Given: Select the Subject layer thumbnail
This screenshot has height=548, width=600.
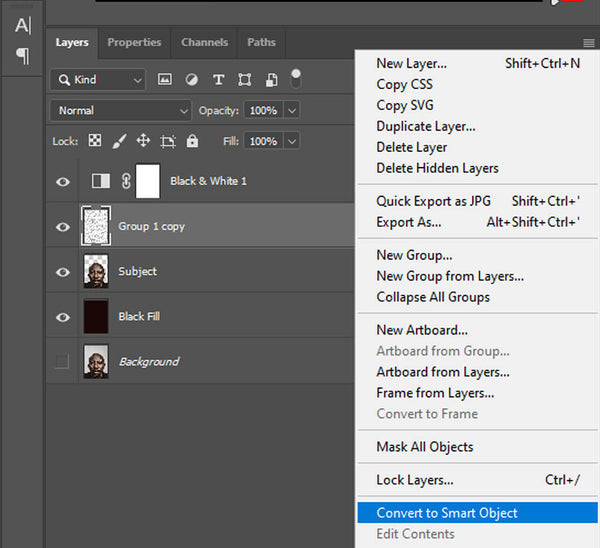Looking at the screenshot, I should (x=96, y=271).
